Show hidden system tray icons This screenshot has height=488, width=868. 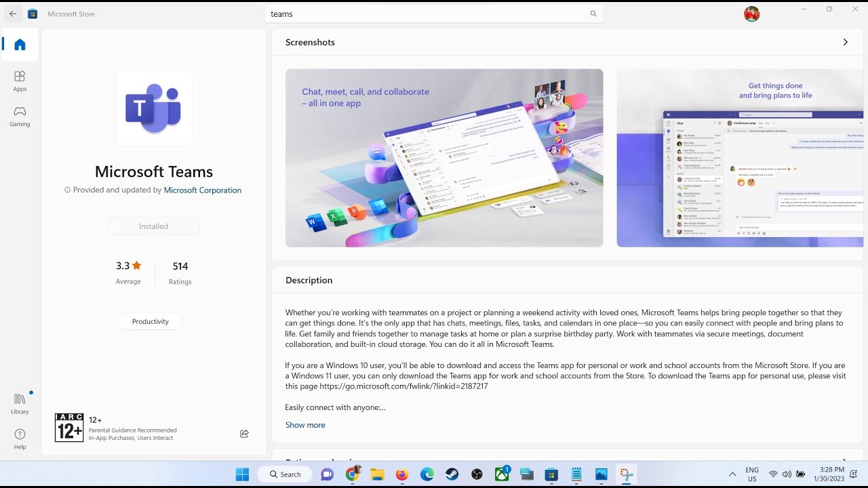point(732,474)
